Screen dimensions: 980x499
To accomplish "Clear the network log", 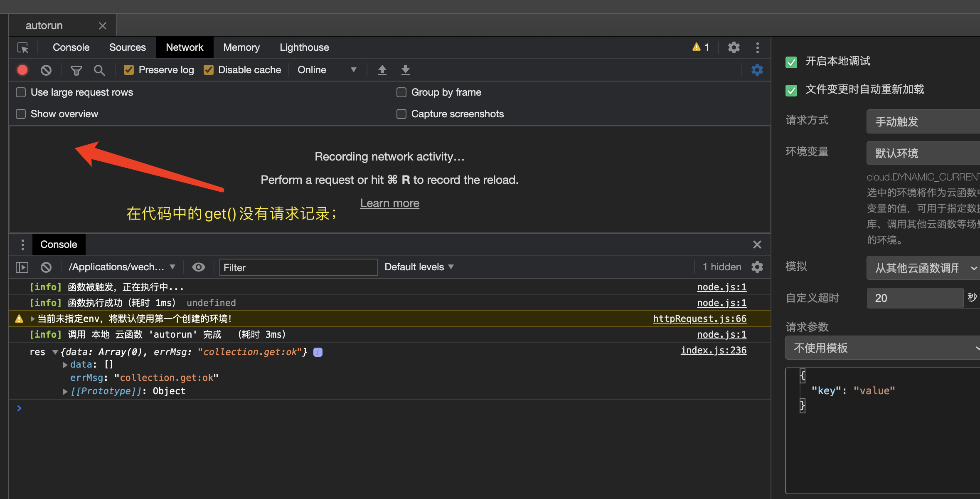I will click(x=46, y=70).
